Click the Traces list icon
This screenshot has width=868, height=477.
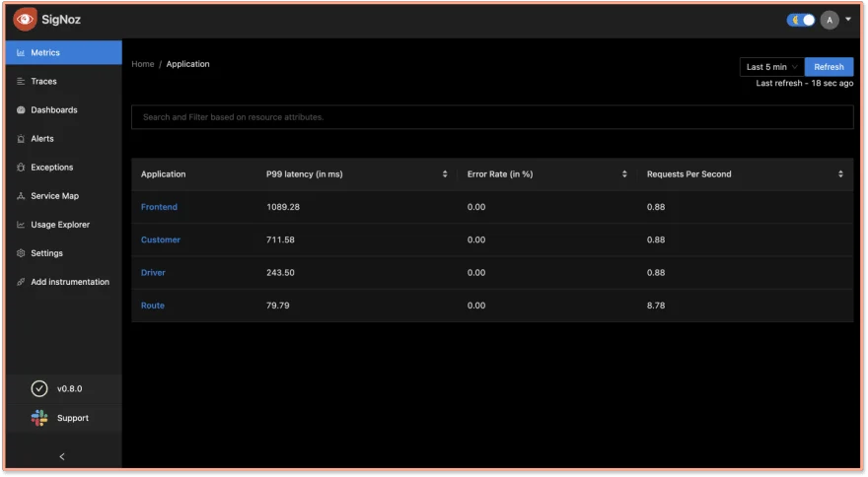coord(21,82)
